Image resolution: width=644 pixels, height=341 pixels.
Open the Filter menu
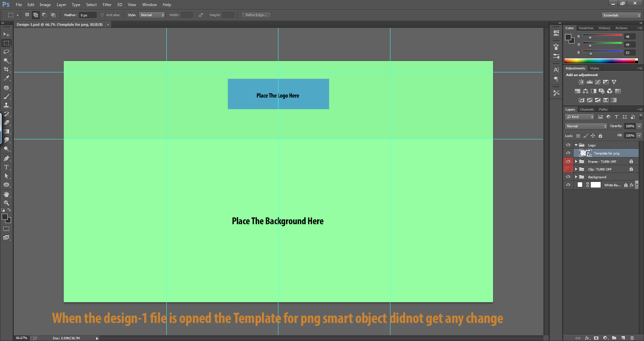click(x=107, y=4)
